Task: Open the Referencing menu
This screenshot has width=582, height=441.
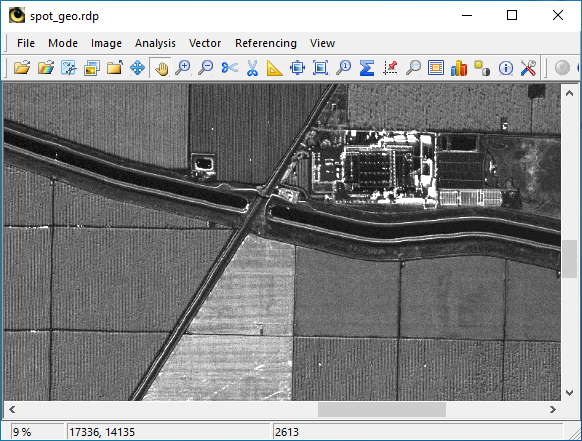Action: pyautogui.click(x=266, y=43)
